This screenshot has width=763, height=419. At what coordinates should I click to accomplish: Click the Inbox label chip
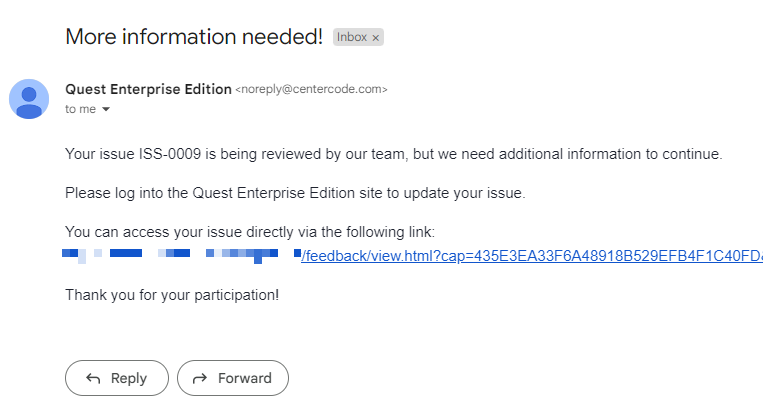click(x=352, y=37)
